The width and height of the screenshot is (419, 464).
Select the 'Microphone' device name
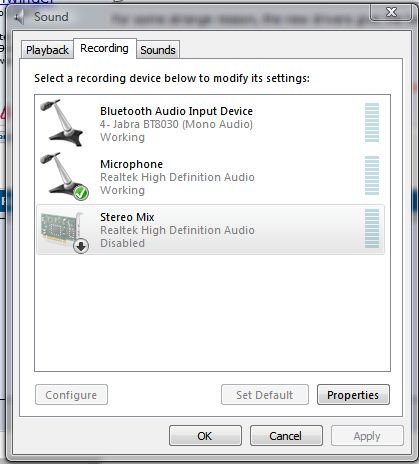pos(131,164)
